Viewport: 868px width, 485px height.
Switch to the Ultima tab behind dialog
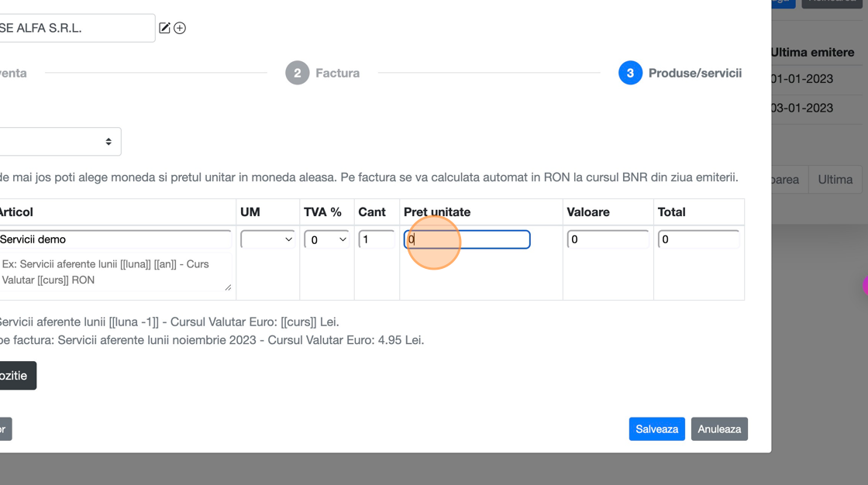(x=835, y=179)
